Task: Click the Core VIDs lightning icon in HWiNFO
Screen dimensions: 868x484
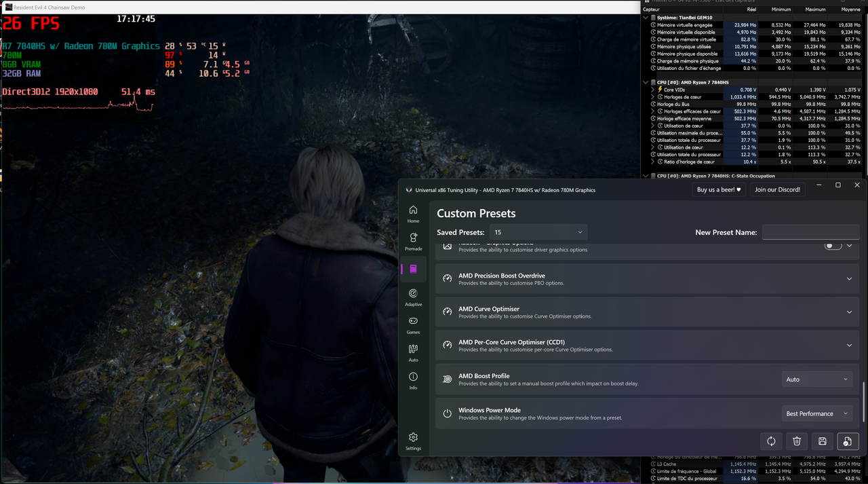Action: (660, 90)
